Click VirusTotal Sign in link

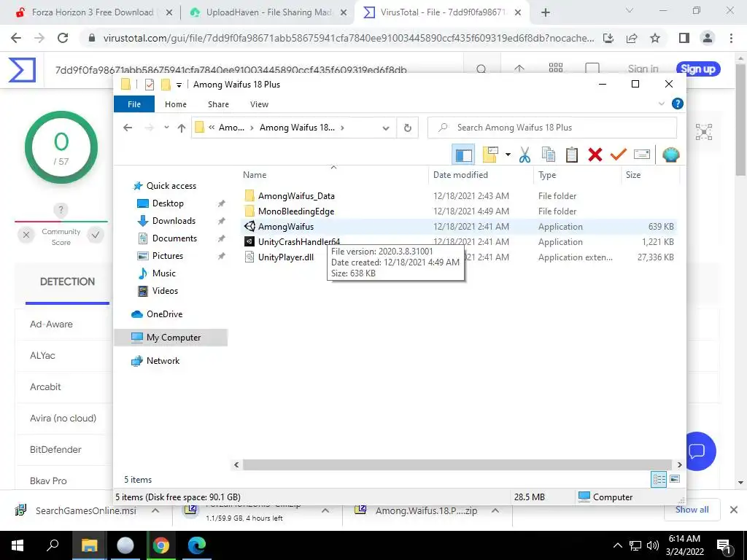pos(643,69)
